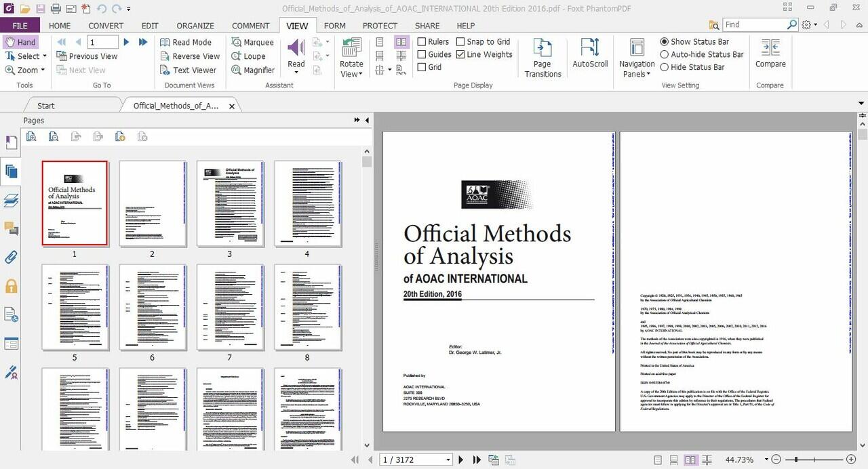
Task: Open the Start document tab
Action: [x=46, y=106]
